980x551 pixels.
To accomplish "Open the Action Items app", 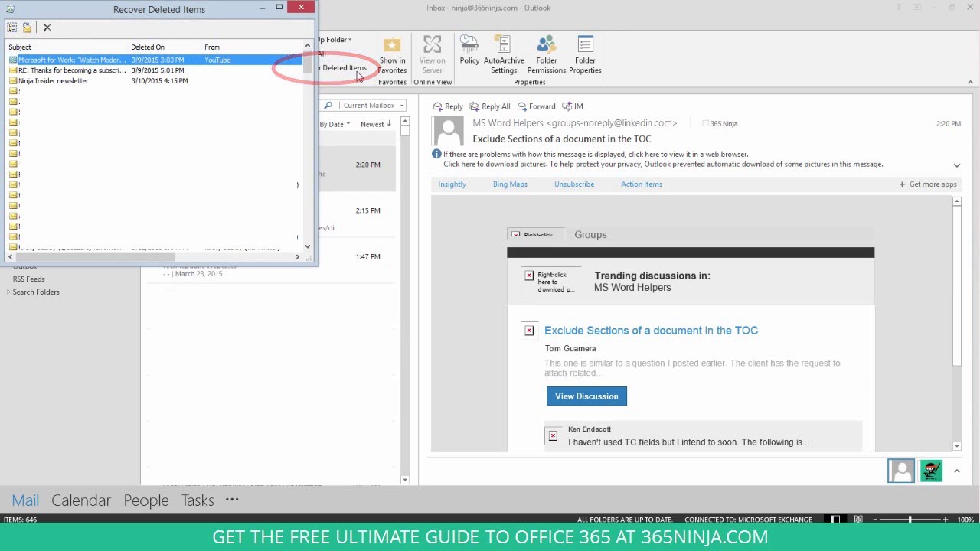I will click(x=642, y=184).
